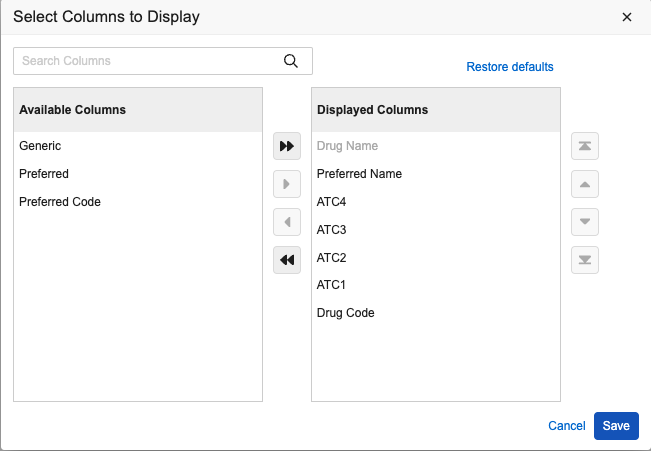This screenshot has width=651, height=451.
Task: Click the move selected right arrow button
Action: point(287,184)
